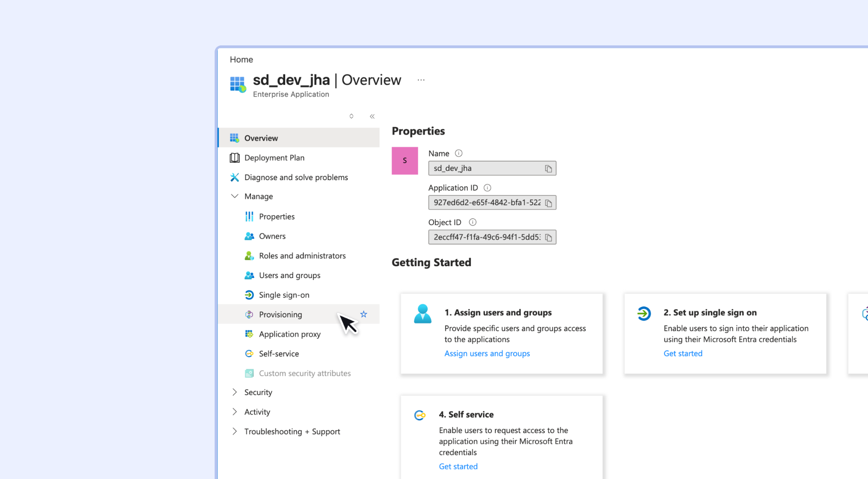Show info tooltip for Object ID
This screenshot has width=868, height=479.
pos(473,222)
